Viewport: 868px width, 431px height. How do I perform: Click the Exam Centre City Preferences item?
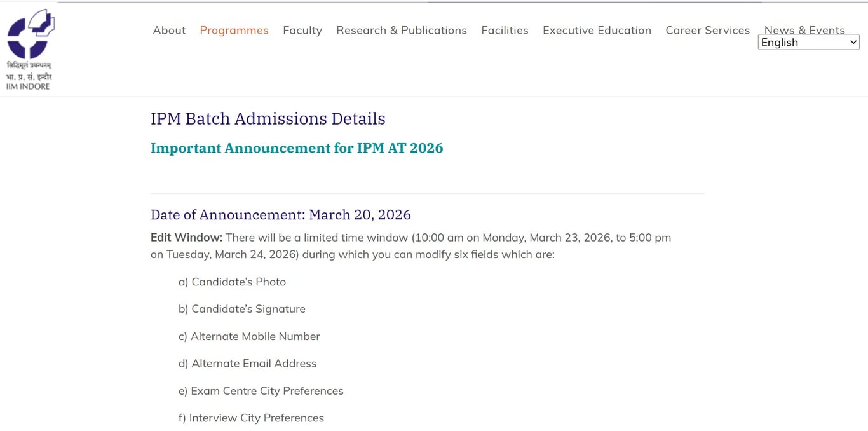[x=261, y=391]
